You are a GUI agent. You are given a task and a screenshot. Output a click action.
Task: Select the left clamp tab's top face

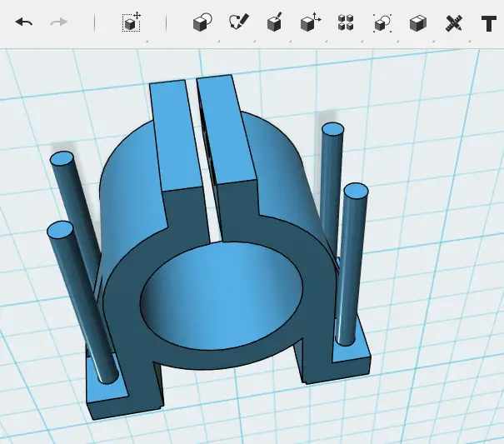175,135
